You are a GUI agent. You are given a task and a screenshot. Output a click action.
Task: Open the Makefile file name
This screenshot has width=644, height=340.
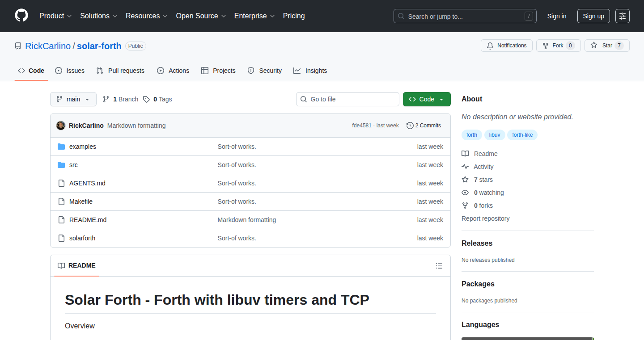tap(81, 201)
